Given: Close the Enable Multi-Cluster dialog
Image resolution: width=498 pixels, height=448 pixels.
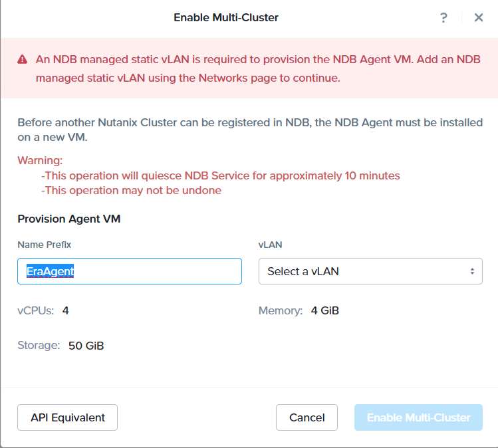Looking at the screenshot, I should pyautogui.click(x=478, y=18).
